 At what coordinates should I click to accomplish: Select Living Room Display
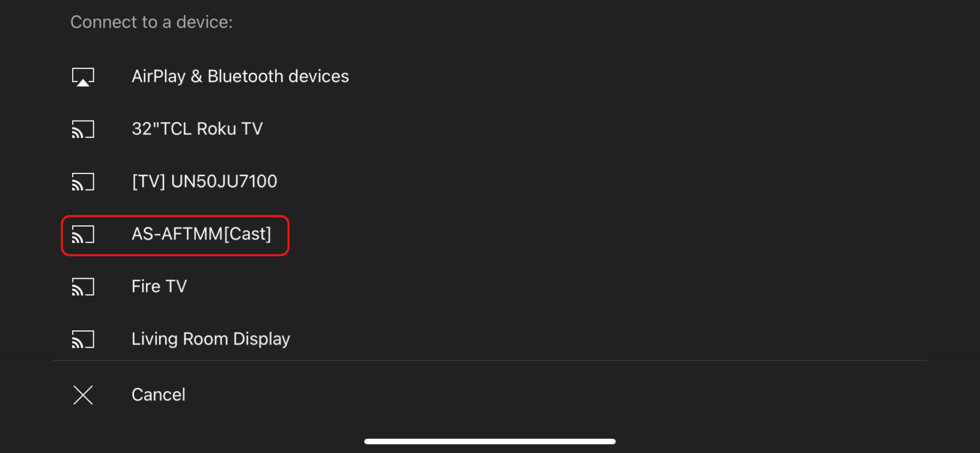(x=211, y=339)
